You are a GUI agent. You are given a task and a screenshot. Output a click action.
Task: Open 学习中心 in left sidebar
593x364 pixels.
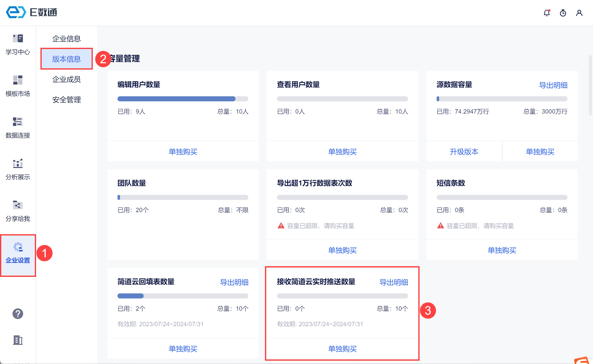18,45
